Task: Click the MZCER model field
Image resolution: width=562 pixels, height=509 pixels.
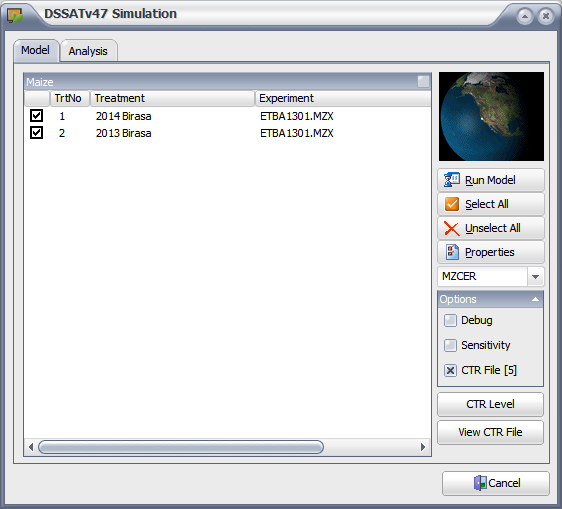Action: tap(482, 276)
